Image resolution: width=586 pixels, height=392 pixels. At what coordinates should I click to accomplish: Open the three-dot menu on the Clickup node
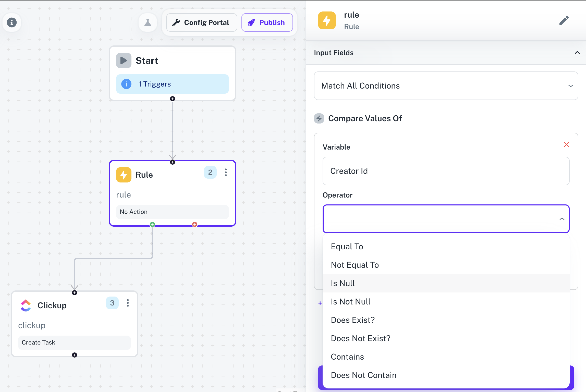[128, 303]
